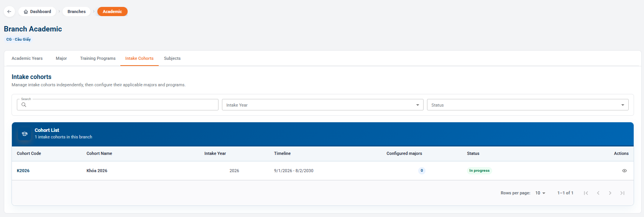Click the 1–1 of 1 pagination text

point(565,193)
